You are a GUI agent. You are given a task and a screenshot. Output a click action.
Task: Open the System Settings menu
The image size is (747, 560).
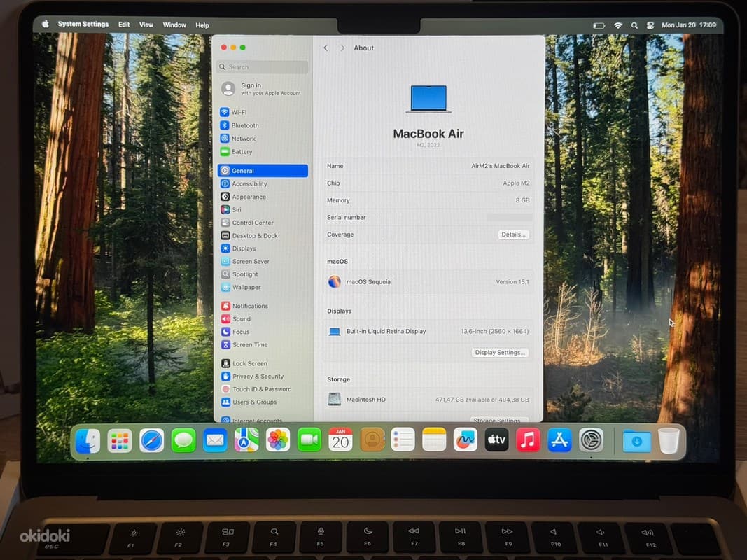click(x=83, y=24)
